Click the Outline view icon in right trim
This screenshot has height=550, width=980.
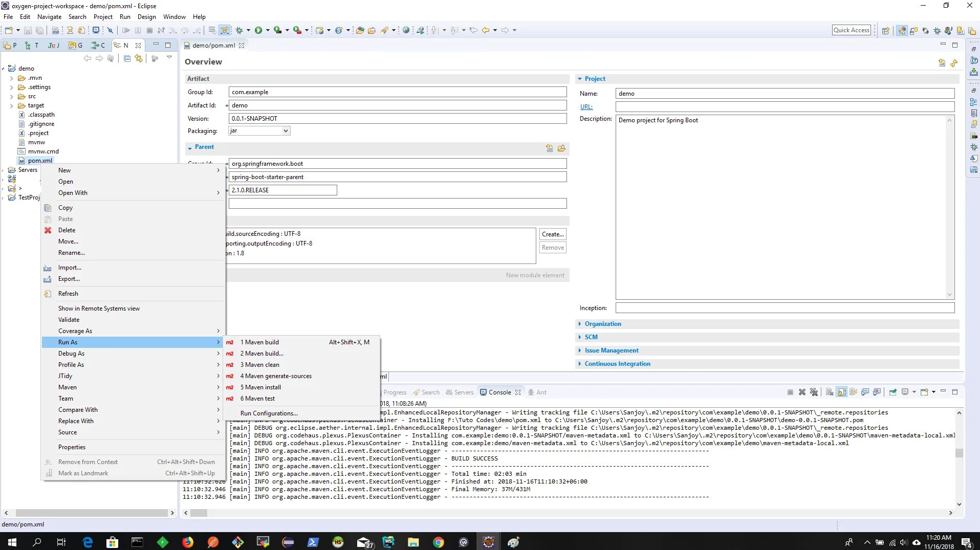tap(973, 102)
